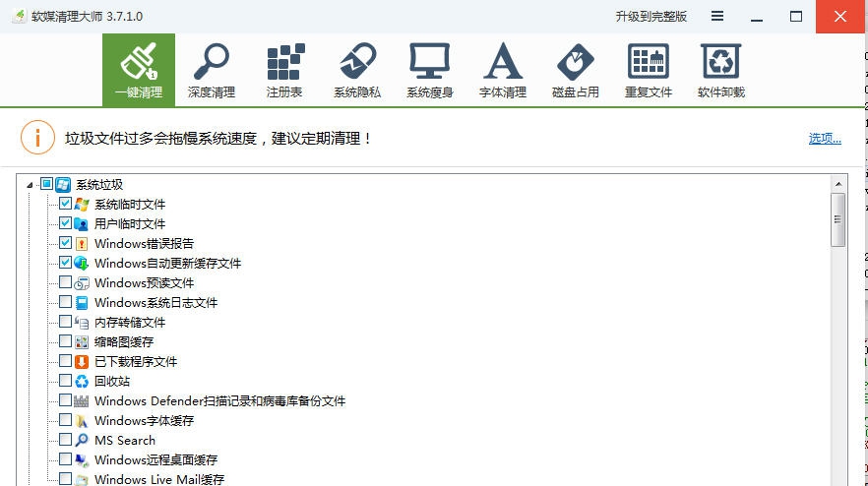
Task: Click the 系统临时文件 icon
Action: click(x=82, y=205)
